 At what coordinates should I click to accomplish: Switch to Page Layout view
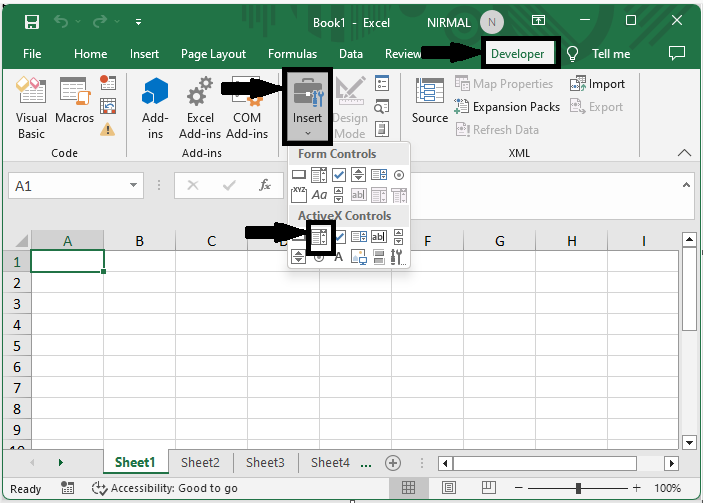pos(449,488)
